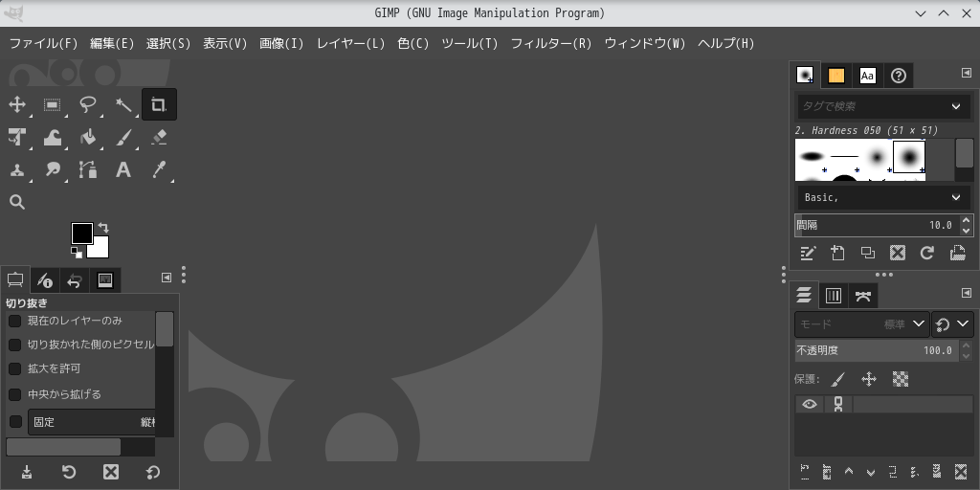Open the Device Status tab
980x490 pixels.
click(44, 280)
